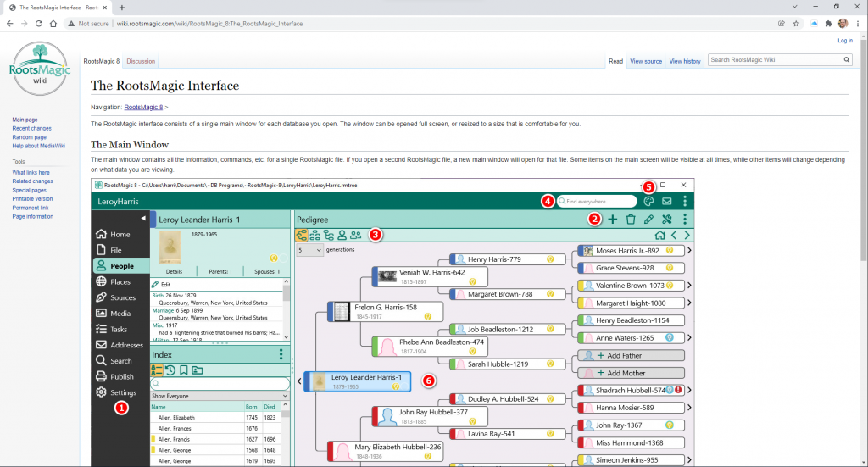Click the Add Father button
868x467 pixels.
coord(631,356)
